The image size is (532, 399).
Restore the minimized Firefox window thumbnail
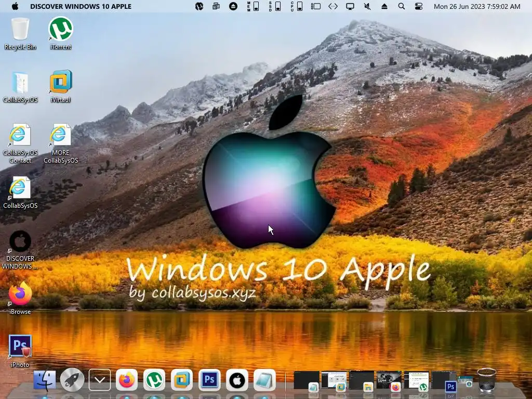click(389, 381)
